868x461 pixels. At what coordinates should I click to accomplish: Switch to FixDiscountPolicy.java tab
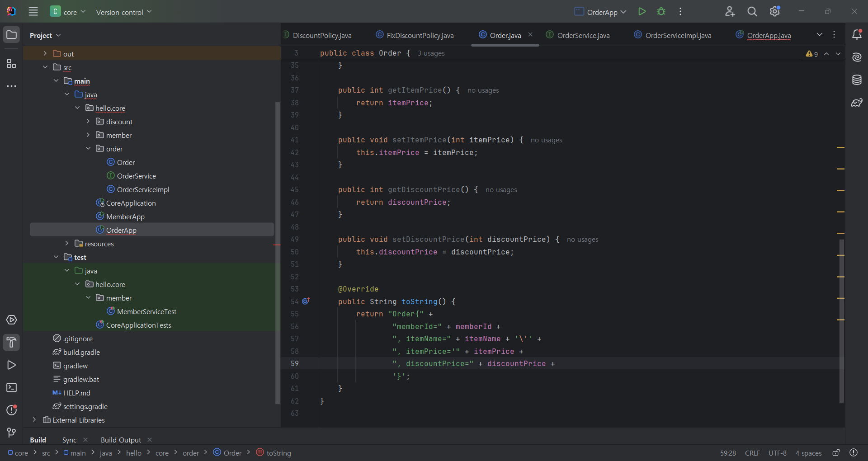pos(415,35)
